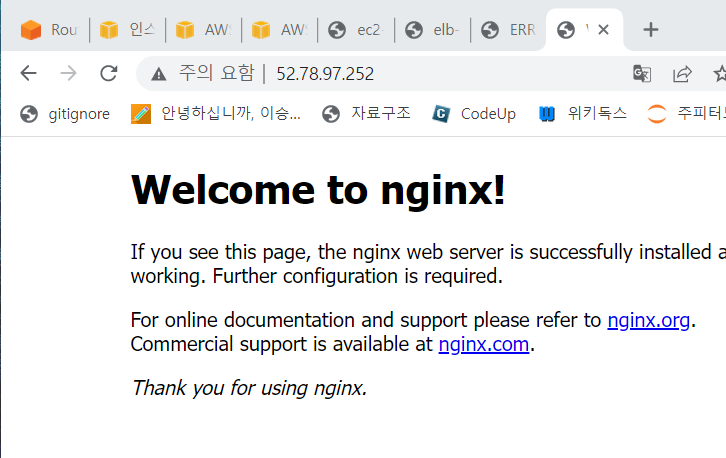Open the 안녕하십니까, 이승... bookmark
The width and height of the screenshot is (726, 458).
click(216, 114)
